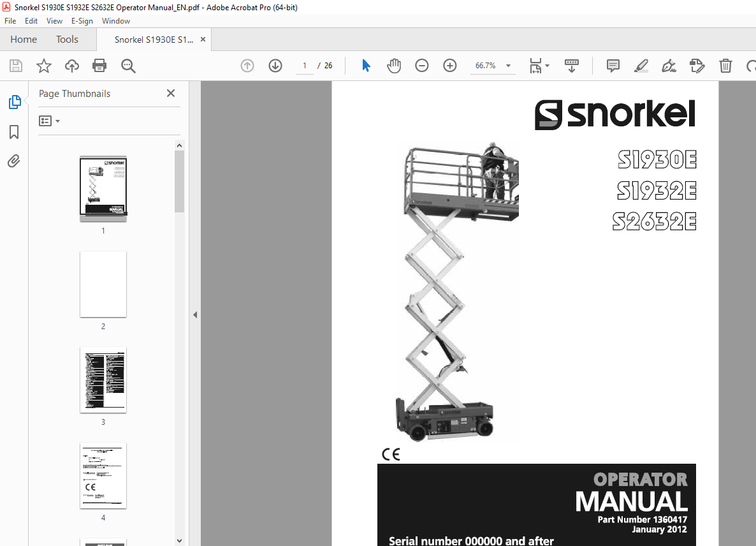The width and height of the screenshot is (756, 546).
Task: Open the Bookmarks panel icon
Action: (x=14, y=131)
